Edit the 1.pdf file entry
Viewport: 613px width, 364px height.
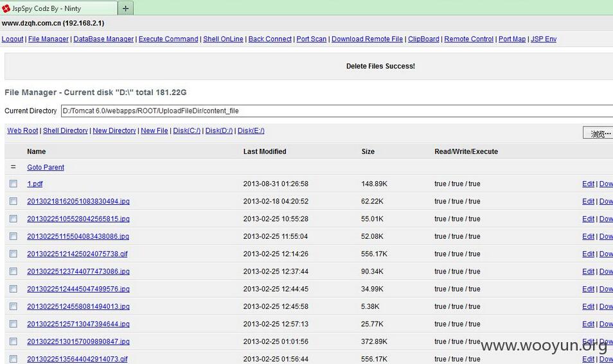[x=588, y=184]
